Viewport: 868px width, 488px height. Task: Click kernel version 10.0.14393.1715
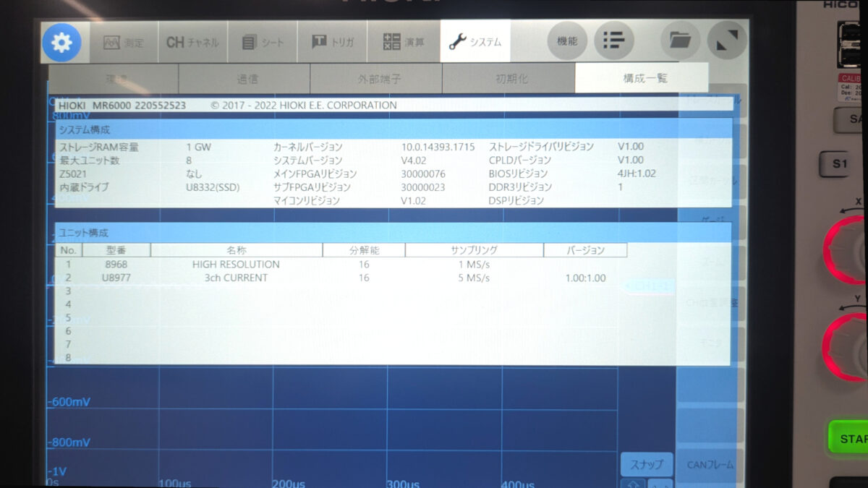coord(438,147)
